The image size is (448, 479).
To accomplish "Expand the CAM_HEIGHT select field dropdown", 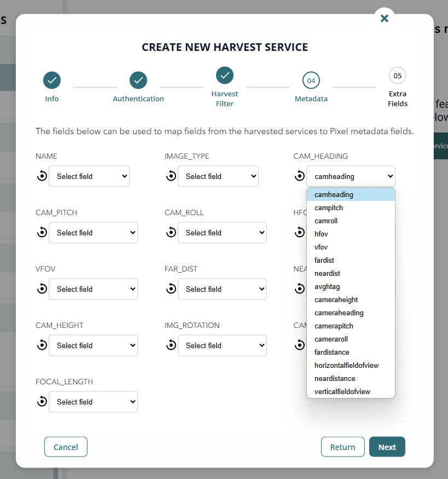I will coord(93,345).
